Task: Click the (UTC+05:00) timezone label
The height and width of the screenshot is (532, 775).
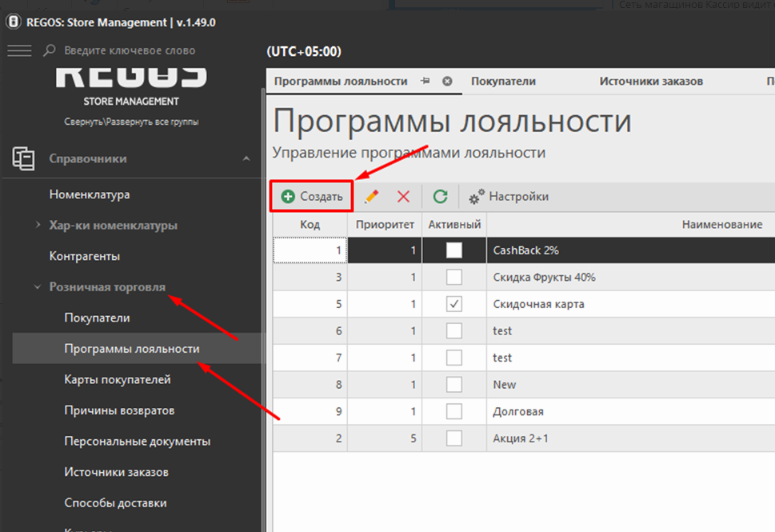Action: pyautogui.click(x=304, y=51)
